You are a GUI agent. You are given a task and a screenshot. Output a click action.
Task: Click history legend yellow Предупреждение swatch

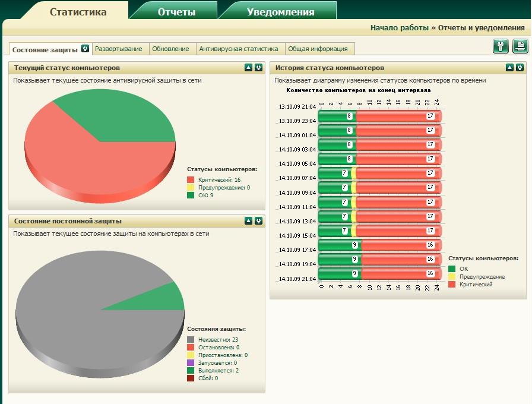(x=452, y=277)
